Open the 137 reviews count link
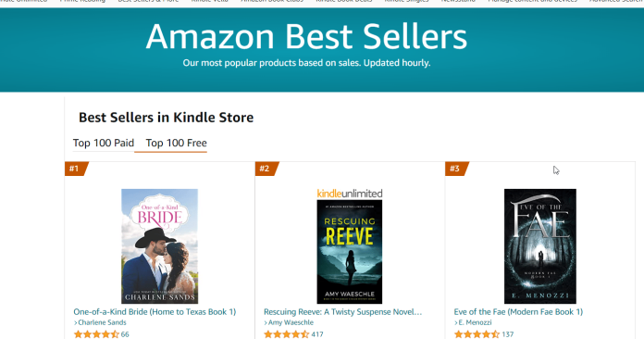The width and height of the screenshot is (644, 339). click(508, 334)
